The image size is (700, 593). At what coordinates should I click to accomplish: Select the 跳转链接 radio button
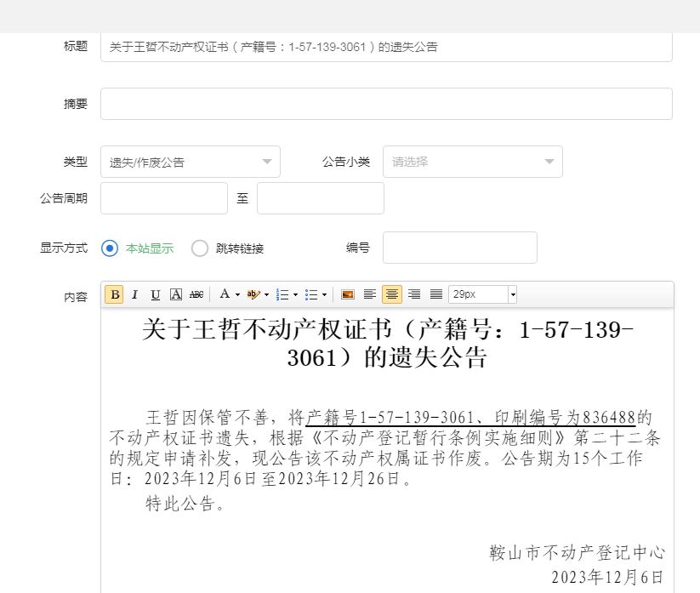200,248
